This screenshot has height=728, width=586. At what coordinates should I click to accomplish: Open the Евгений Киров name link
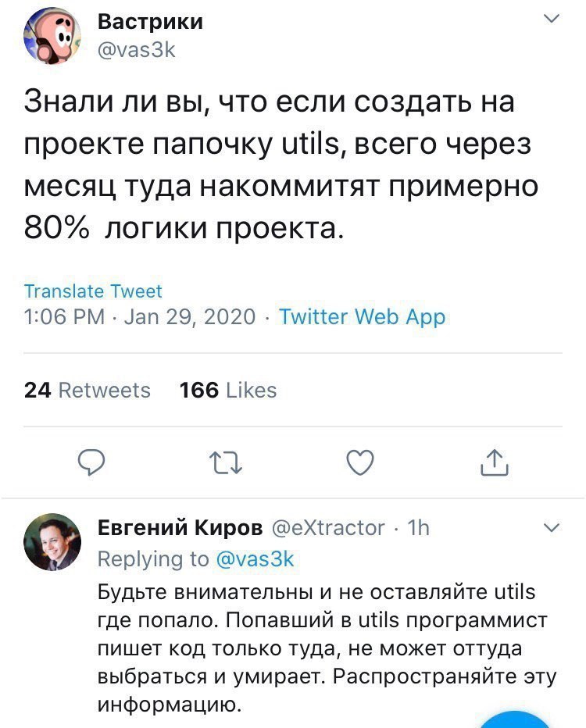click(x=180, y=528)
